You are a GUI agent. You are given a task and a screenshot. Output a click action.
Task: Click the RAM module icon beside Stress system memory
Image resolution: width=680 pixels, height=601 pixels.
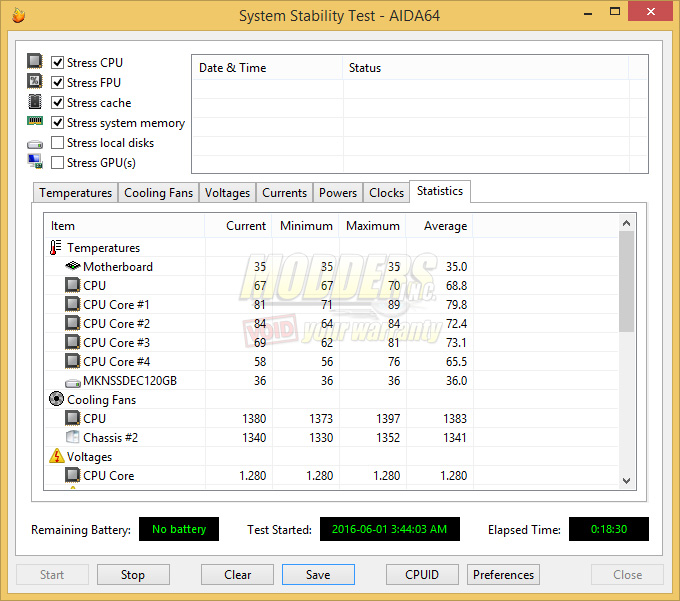(x=35, y=121)
